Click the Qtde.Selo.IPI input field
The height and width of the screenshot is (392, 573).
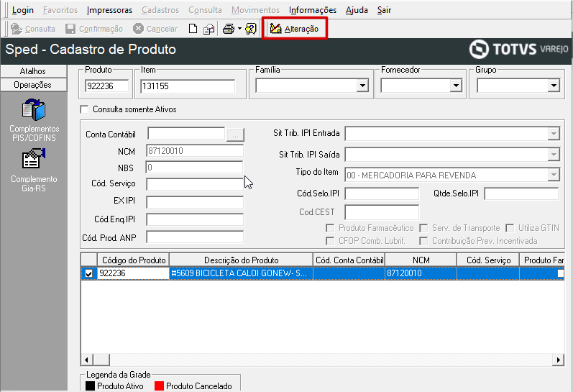tap(521, 193)
